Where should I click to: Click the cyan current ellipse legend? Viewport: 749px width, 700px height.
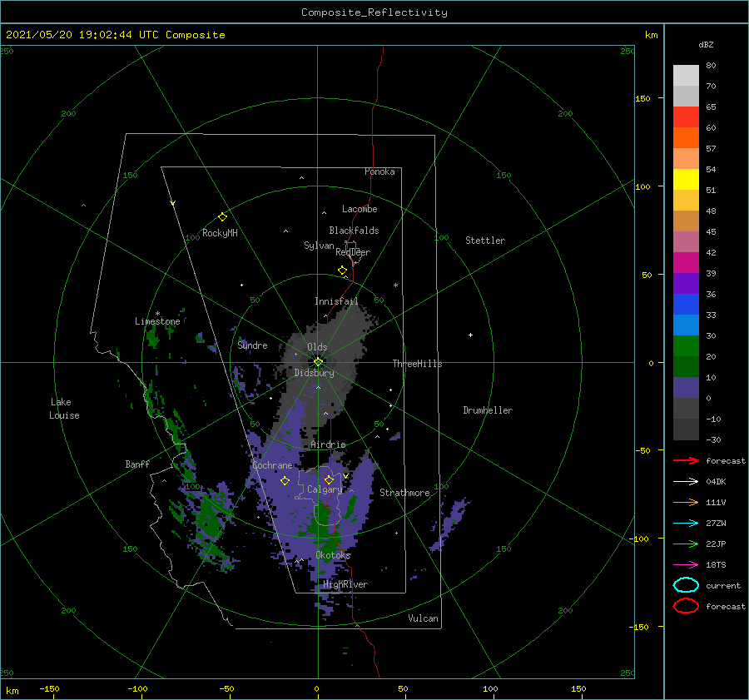[686, 585]
